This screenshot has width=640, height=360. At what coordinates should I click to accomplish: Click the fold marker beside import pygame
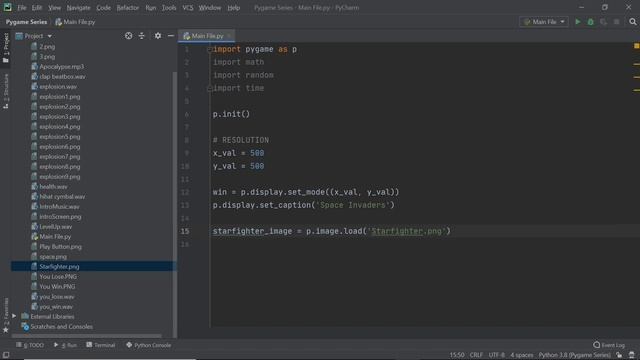[x=209, y=49]
